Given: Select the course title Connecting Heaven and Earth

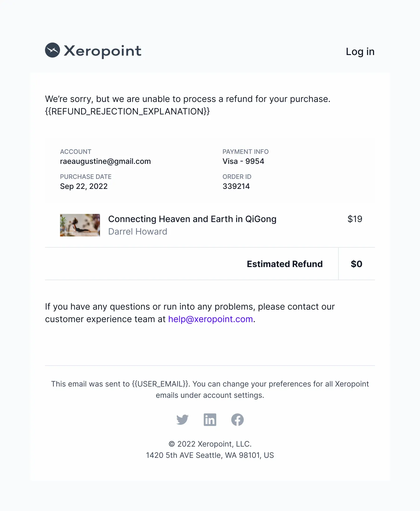Looking at the screenshot, I should (192, 219).
